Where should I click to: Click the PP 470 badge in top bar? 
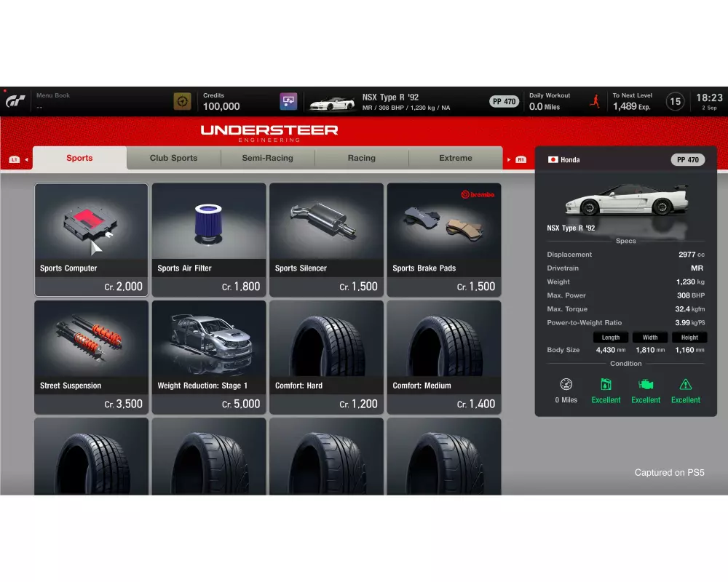click(x=504, y=102)
